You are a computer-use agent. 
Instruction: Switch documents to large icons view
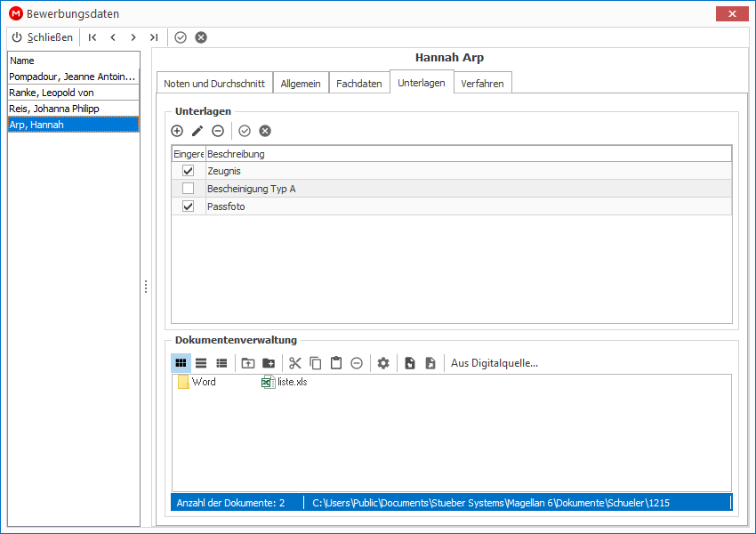(x=181, y=363)
